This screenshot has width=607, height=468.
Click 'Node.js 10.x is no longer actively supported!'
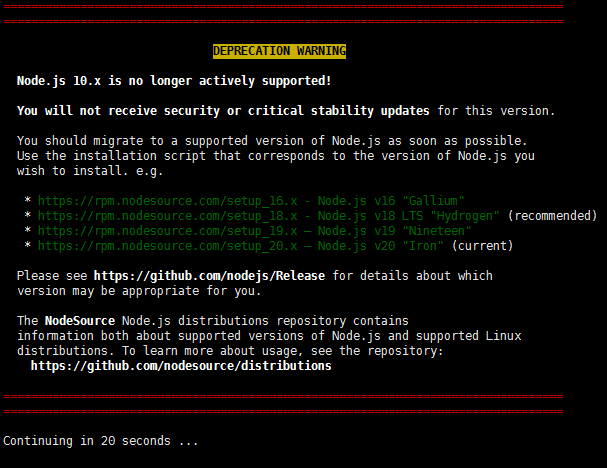174,81
